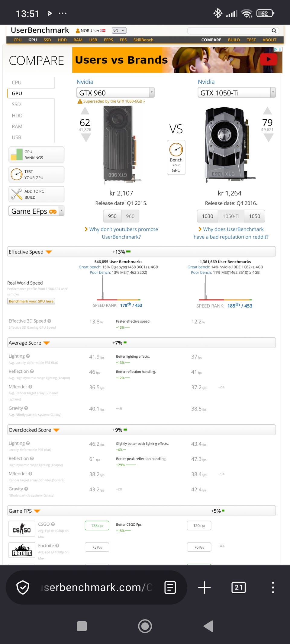Downvote the GTX 1050-Ti
The height and width of the screenshot is (644, 290).
pos(268,138)
